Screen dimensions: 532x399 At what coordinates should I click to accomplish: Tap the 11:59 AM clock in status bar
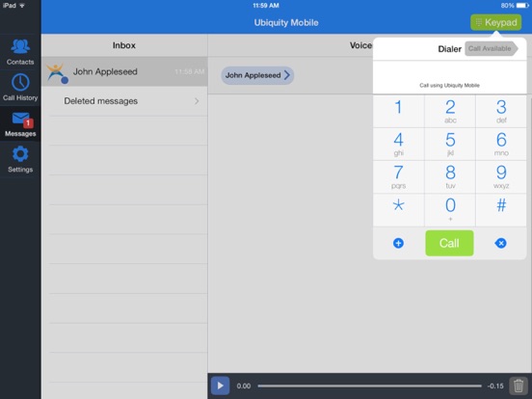coord(266,6)
